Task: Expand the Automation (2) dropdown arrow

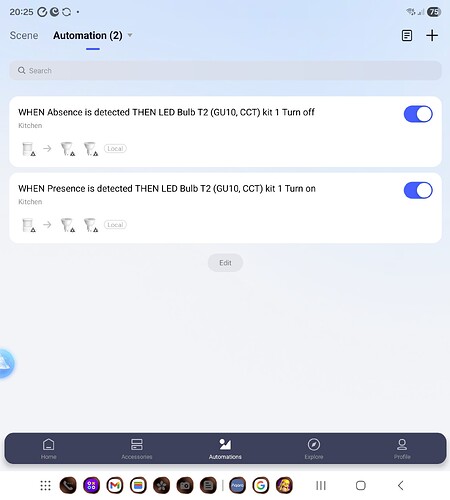Action: click(x=130, y=35)
